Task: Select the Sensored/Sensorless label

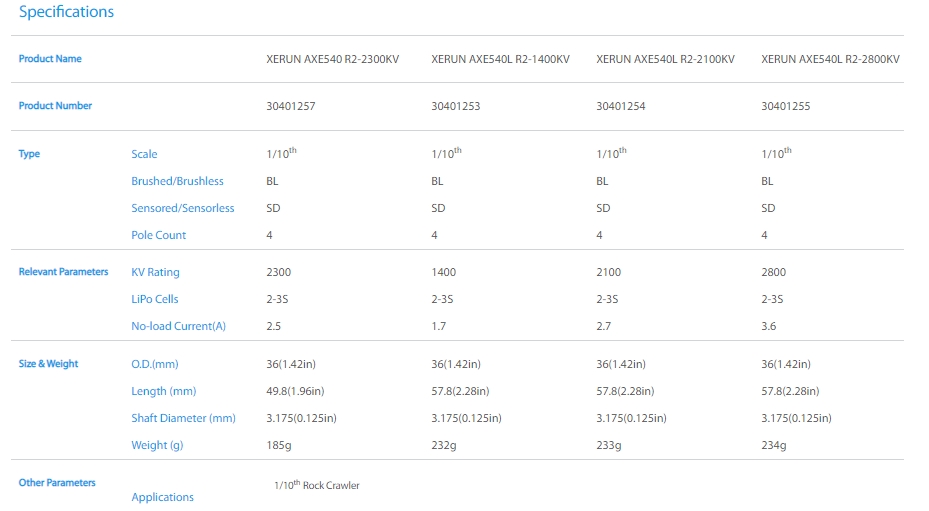Action: [182, 208]
